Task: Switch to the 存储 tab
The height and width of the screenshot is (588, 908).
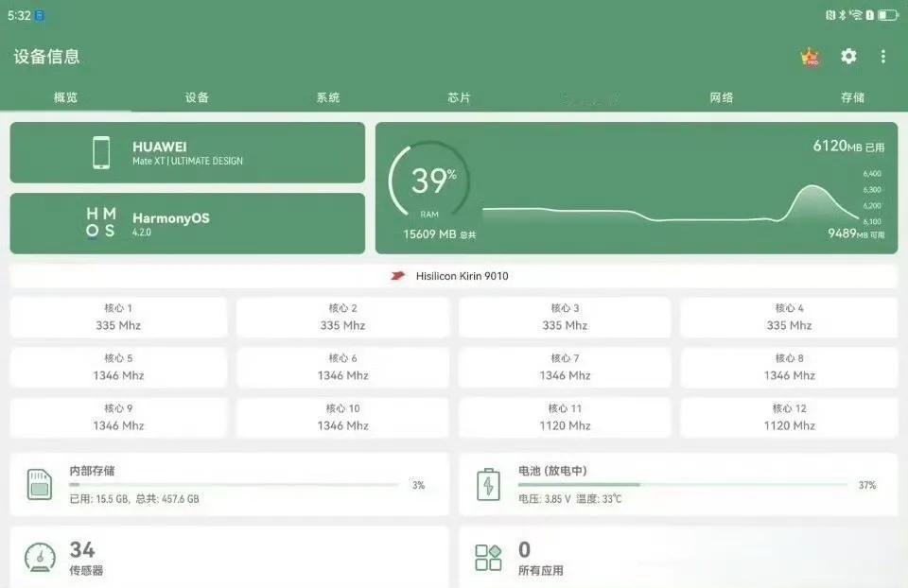Action: (852, 97)
